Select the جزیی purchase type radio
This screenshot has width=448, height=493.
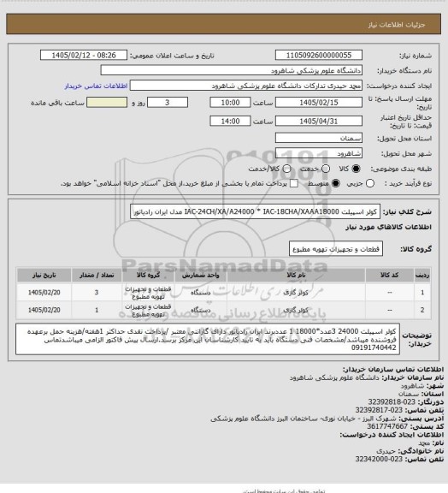(370, 183)
